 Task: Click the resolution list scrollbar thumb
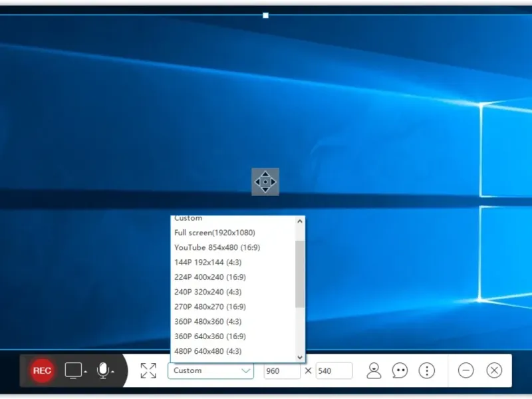click(x=300, y=274)
